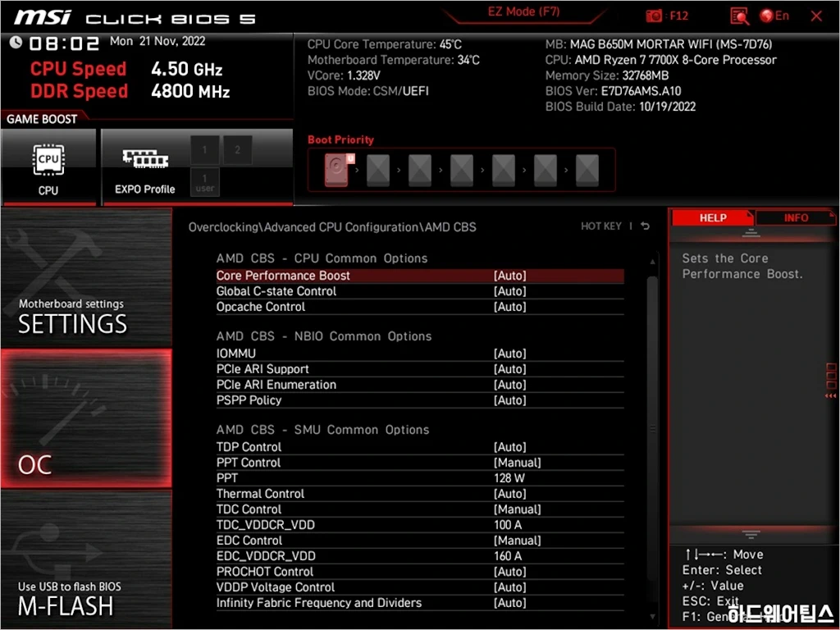840x630 pixels.
Task: Select Thermal Control row
Action: coord(420,493)
